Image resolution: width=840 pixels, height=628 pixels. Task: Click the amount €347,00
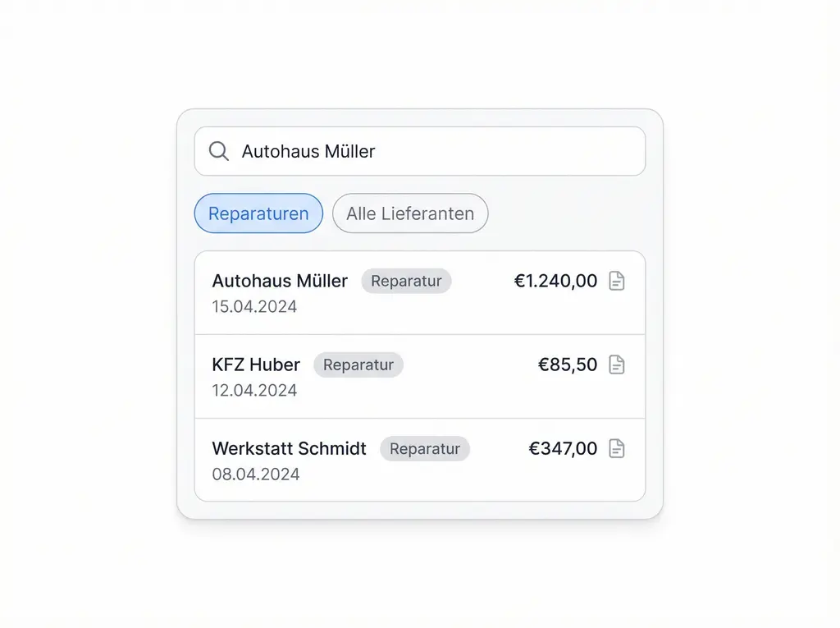click(564, 448)
